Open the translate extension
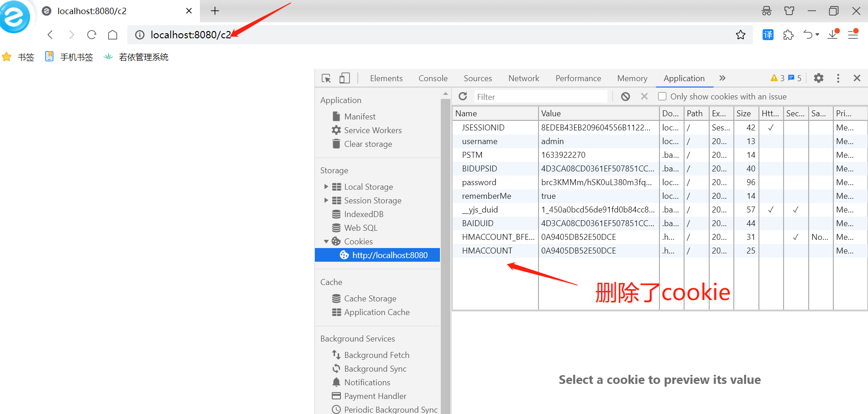This screenshot has width=868, height=414. click(x=768, y=35)
